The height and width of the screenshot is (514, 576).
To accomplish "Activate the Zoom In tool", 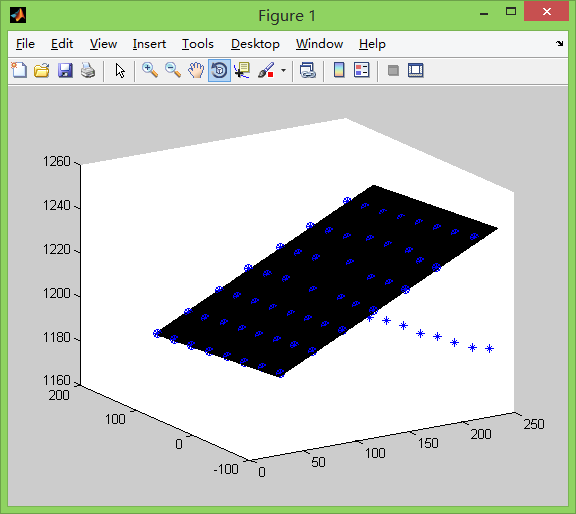I will point(150,70).
